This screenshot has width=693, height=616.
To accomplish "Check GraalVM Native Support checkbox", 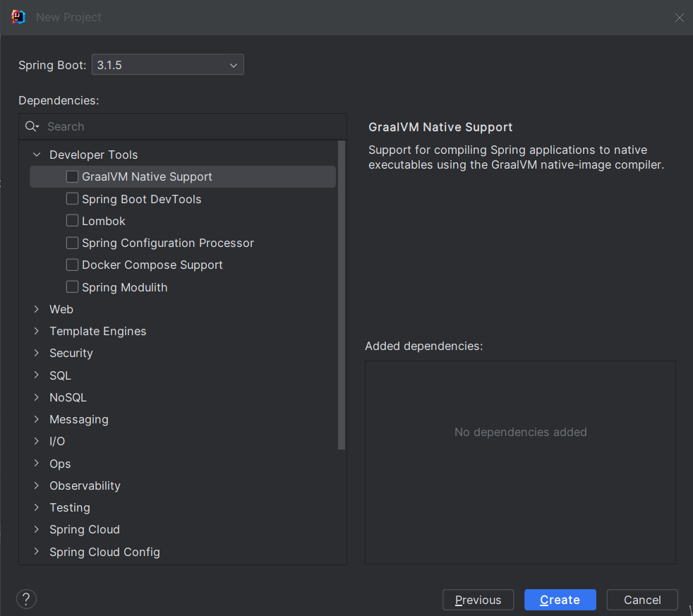I will click(72, 176).
